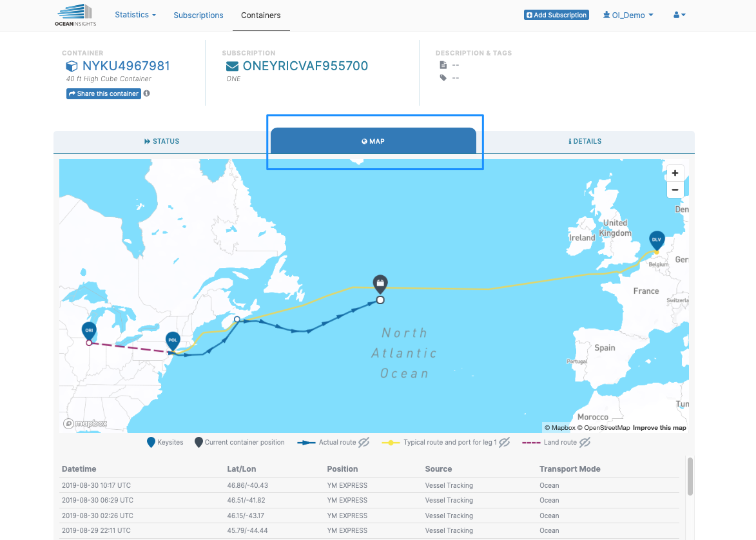Viewport: 756px width, 540px height.
Task: Select row 2019-08-30 10:17 UTC
Action: click(x=369, y=485)
